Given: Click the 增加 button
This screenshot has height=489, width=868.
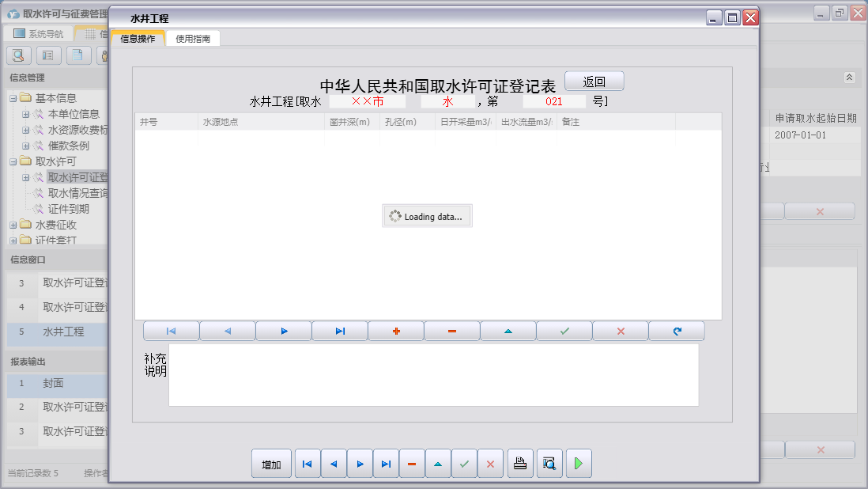Looking at the screenshot, I should tap(271, 464).
